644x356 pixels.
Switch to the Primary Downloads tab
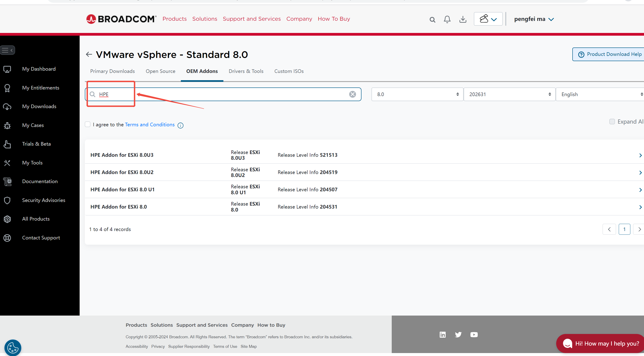coord(112,71)
